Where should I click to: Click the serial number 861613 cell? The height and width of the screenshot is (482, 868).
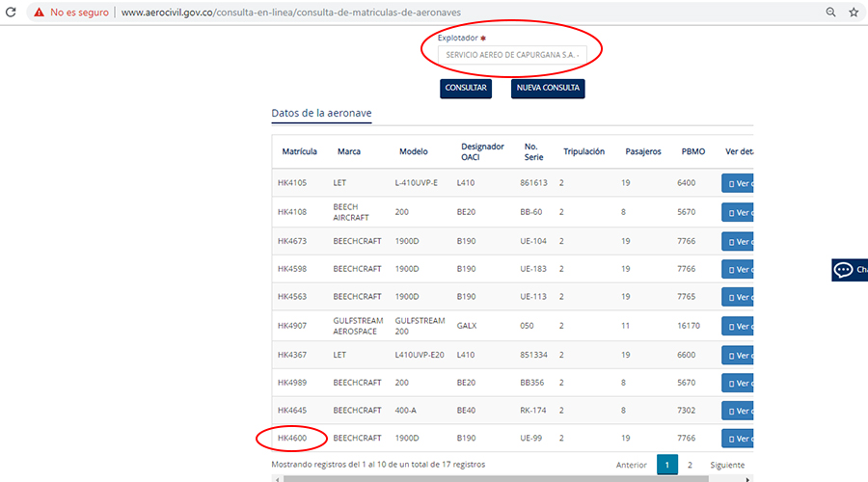click(533, 182)
